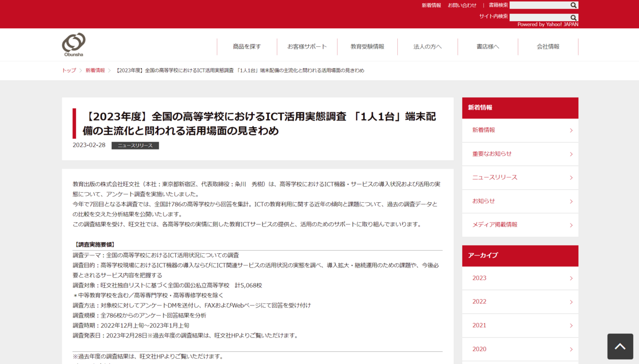
Task: Click the chevron beside archive 2022
Action: (571, 302)
